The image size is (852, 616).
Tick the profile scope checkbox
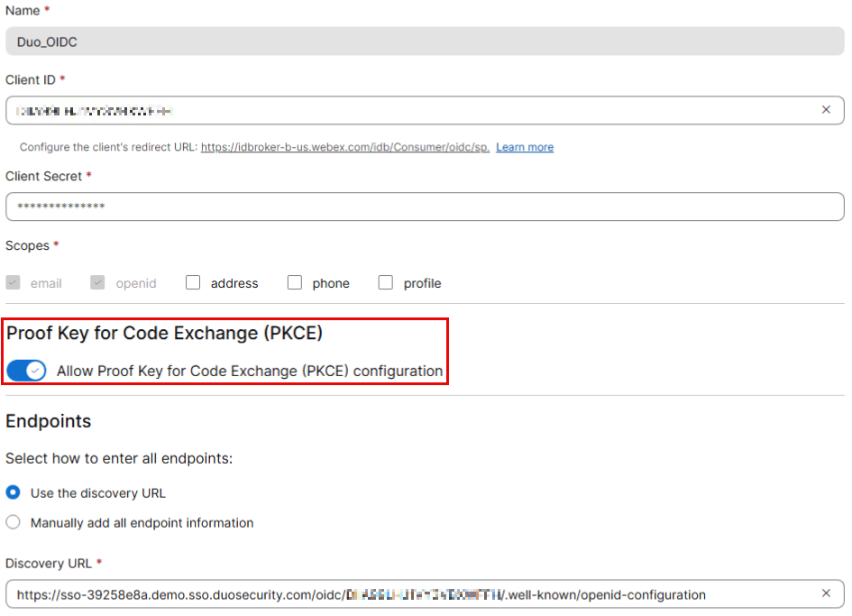coord(386,283)
